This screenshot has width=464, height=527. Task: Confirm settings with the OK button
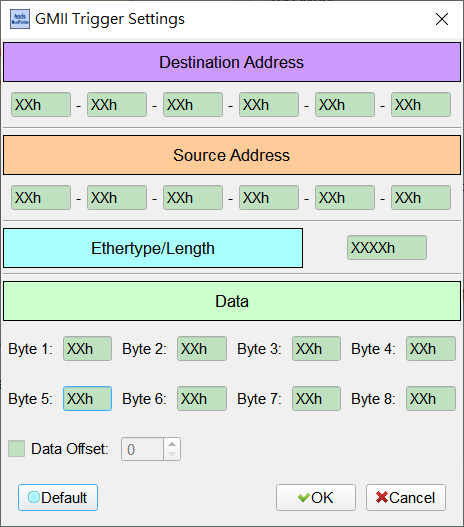click(316, 497)
